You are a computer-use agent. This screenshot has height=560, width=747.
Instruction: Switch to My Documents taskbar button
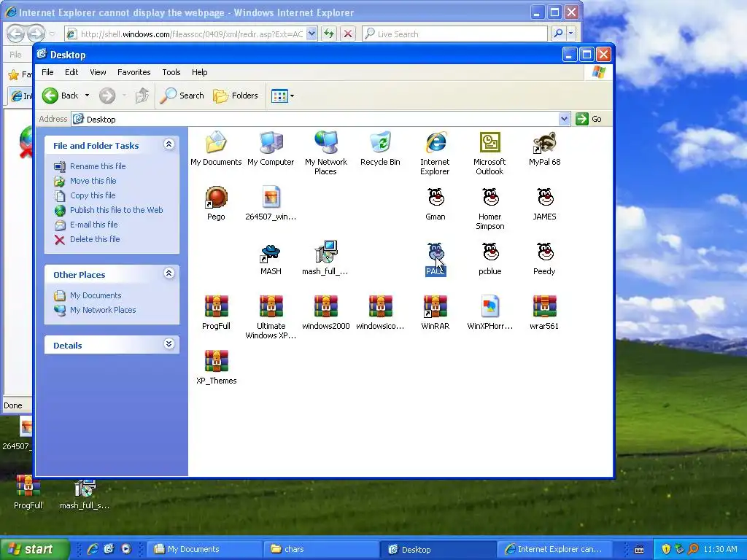(204, 549)
